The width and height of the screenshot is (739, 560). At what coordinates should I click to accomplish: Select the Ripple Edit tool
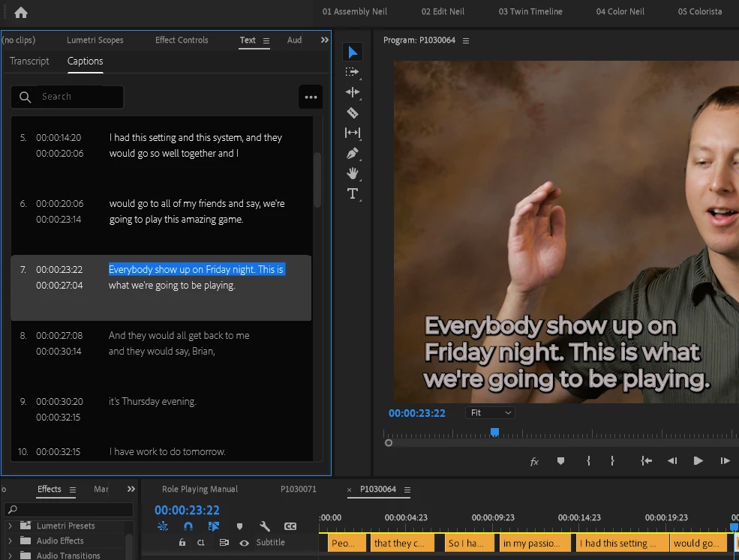(x=353, y=92)
